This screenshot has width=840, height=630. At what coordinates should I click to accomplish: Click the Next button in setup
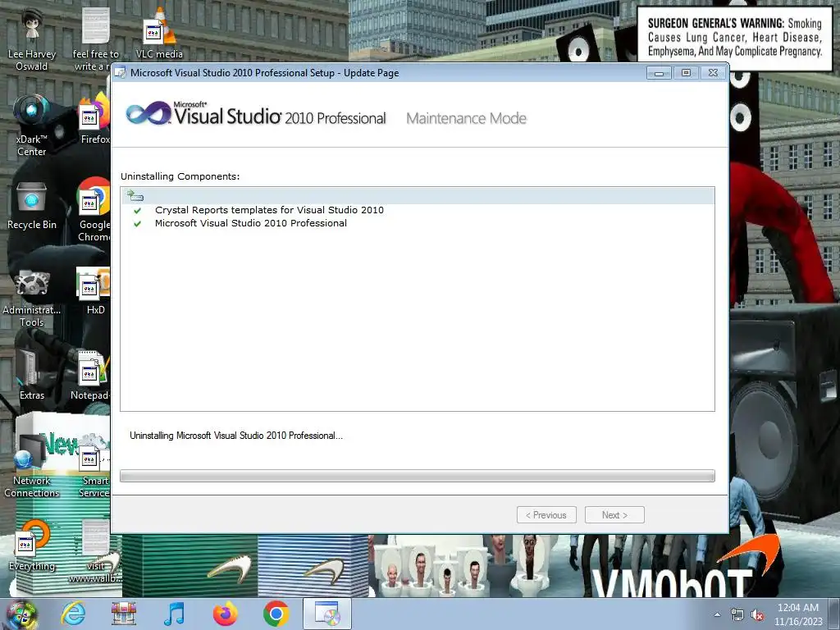tap(614, 515)
